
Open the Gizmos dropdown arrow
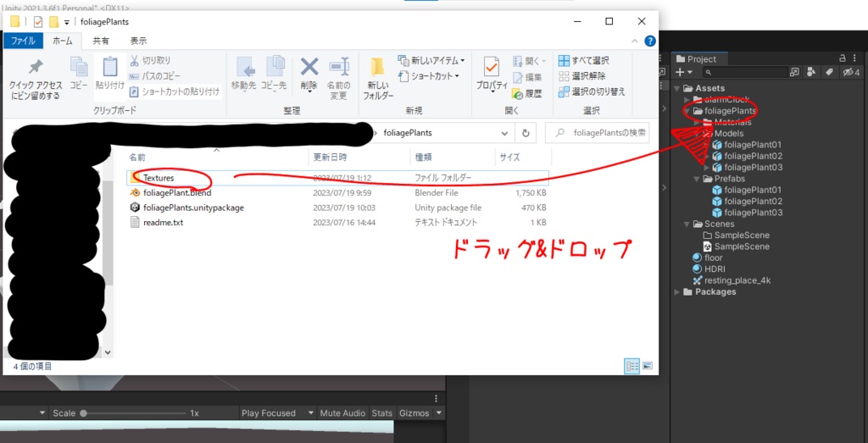tap(439, 413)
